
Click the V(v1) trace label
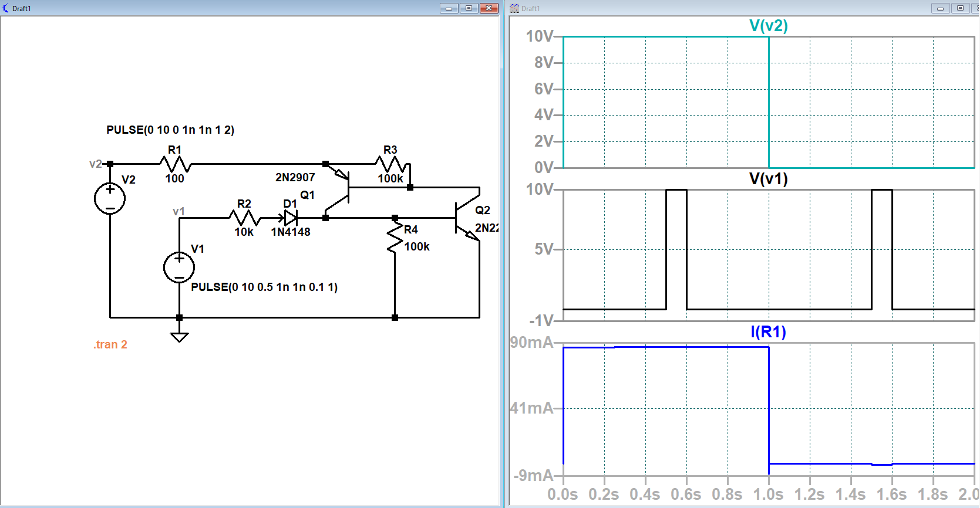(x=769, y=179)
